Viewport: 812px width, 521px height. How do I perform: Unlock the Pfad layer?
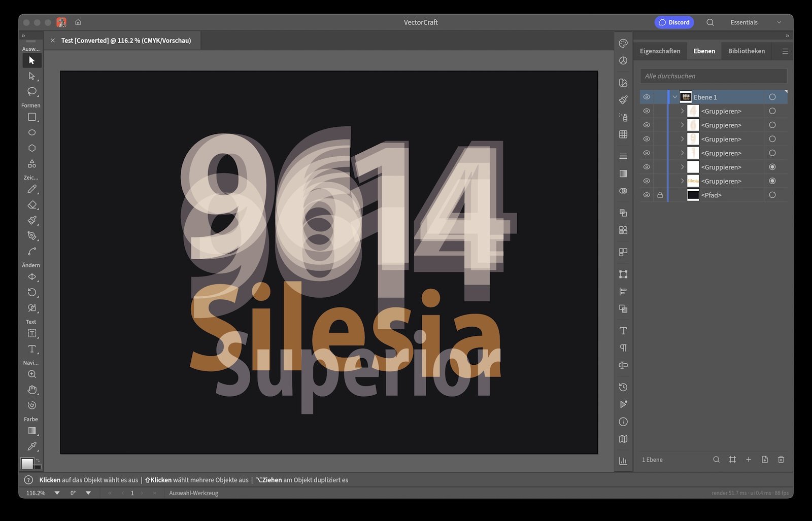pos(660,195)
